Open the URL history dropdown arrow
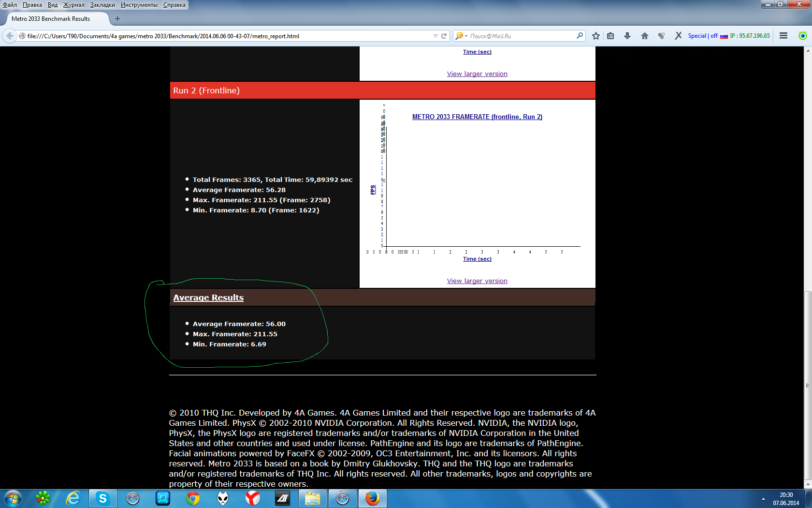Image resolution: width=812 pixels, height=508 pixels. 435,36
